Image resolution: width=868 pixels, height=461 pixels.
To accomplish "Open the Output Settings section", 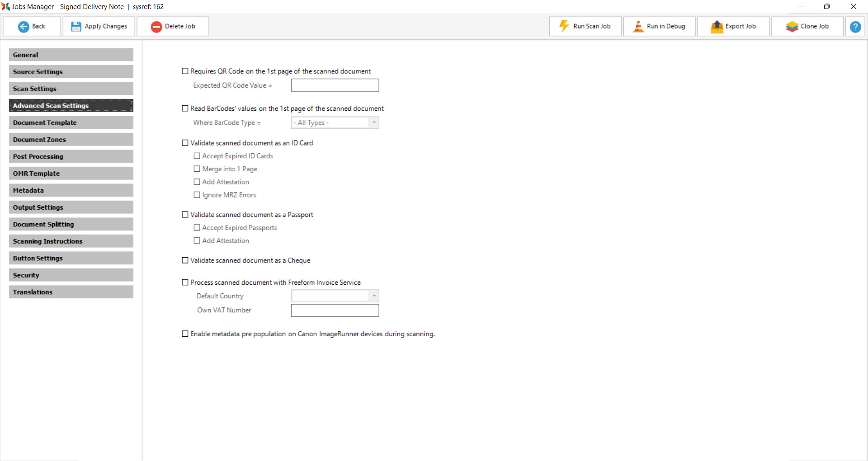I will click(x=71, y=207).
